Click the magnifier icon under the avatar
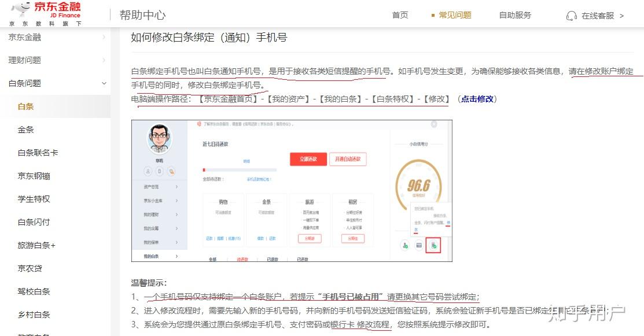This screenshot has height=336, width=644. point(171,171)
